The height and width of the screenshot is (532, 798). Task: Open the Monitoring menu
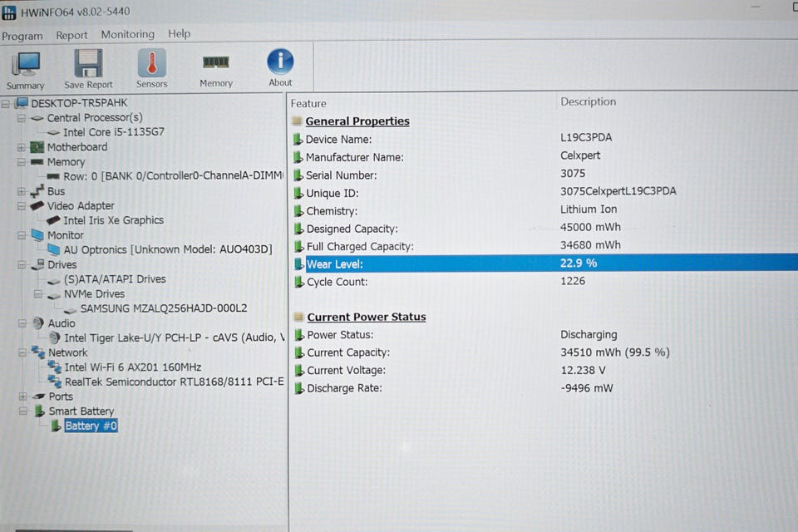[x=128, y=35]
